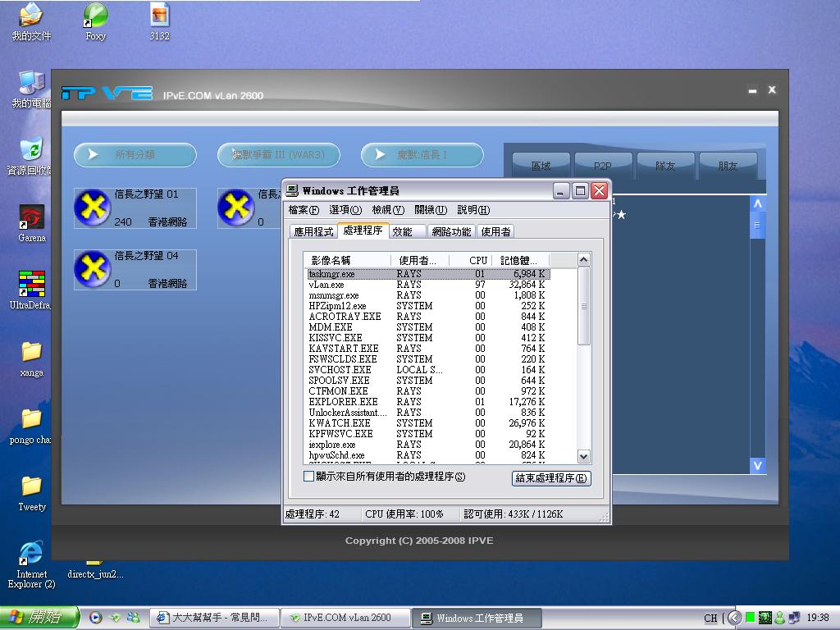Open the 選項(O) menu
The width and height of the screenshot is (840, 630).
(x=345, y=210)
